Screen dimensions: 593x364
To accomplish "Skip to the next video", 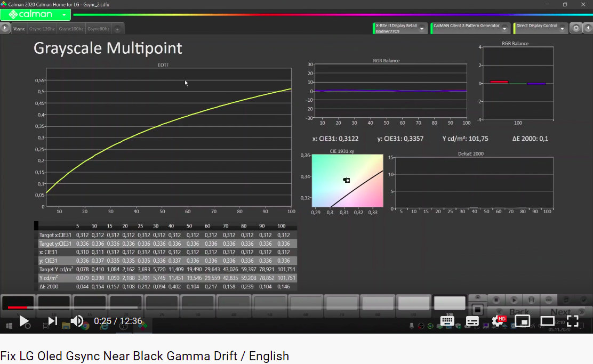I will [53, 321].
